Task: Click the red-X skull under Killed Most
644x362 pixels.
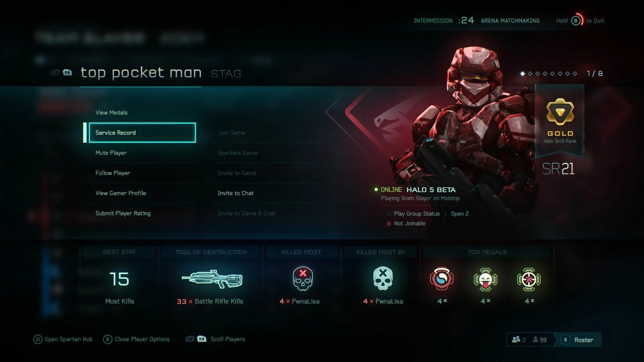Action: pyautogui.click(x=303, y=279)
